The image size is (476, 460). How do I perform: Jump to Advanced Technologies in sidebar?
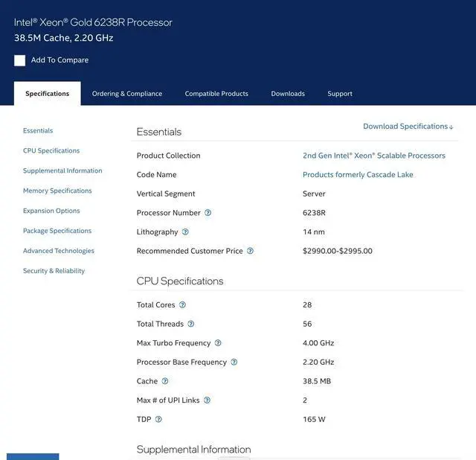(x=59, y=251)
